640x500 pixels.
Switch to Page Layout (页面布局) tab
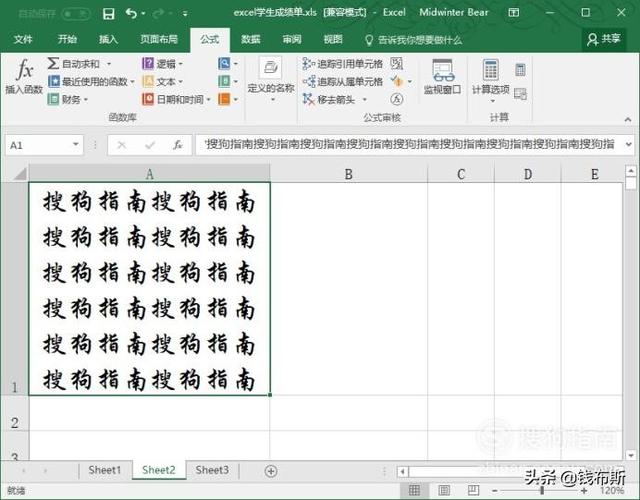pyautogui.click(x=159, y=39)
